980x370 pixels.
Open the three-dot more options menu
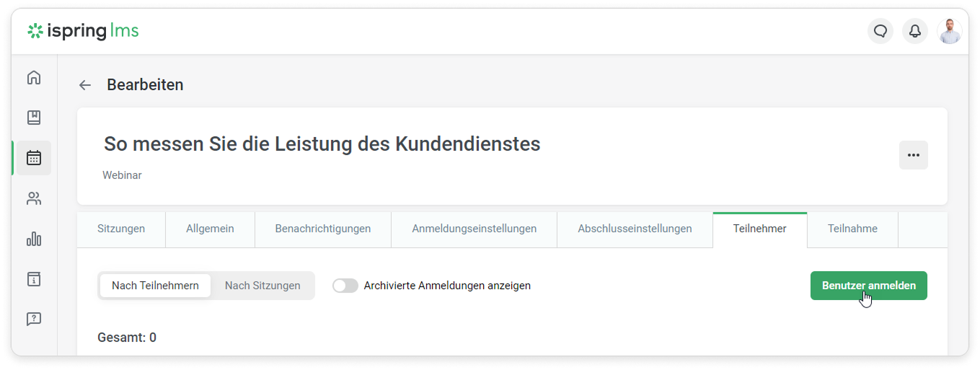coord(913,155)
